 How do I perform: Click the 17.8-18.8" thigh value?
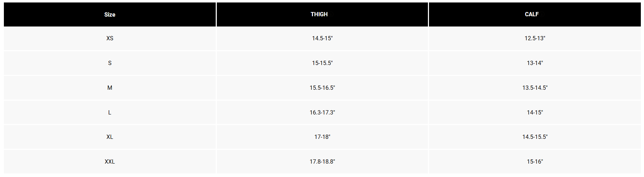[322, 162]
